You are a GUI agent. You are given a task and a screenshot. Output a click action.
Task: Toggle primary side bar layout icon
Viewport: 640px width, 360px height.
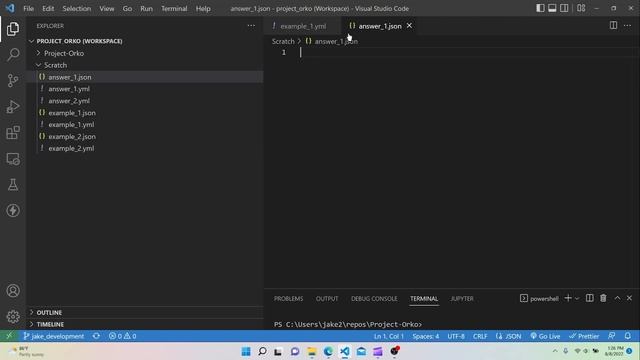tap(540, 8)
